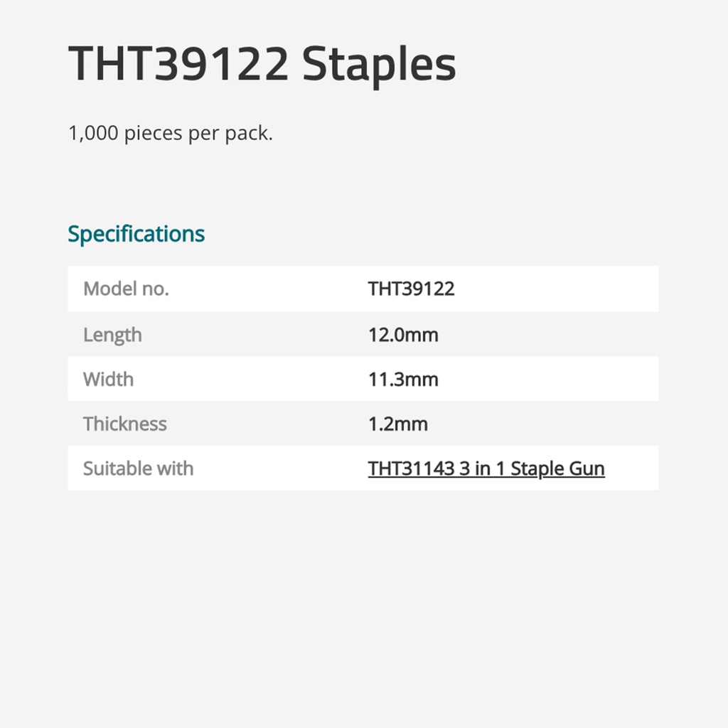Click the word "pack." in the description

pyautogui.click(x=249, y=133)
